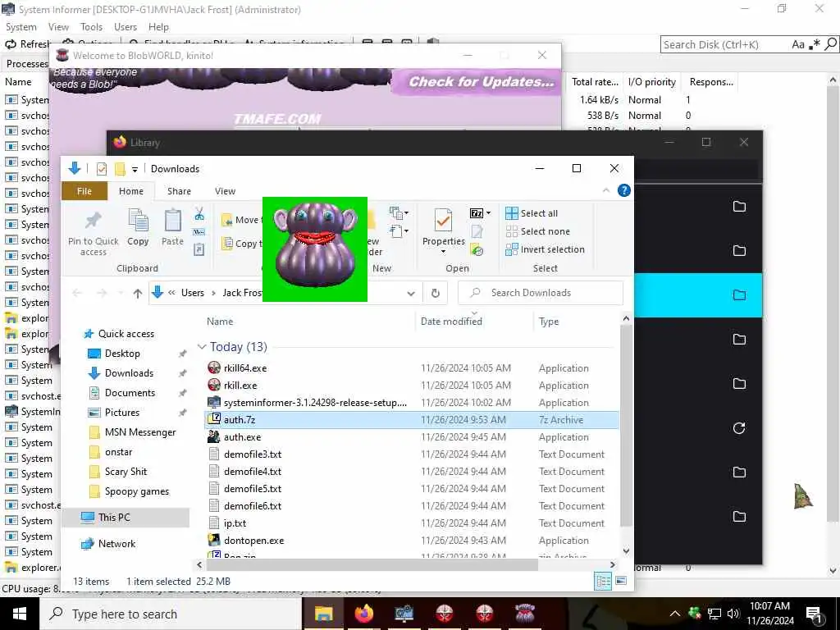Viewport: 840px width, 630px height.
Task: Open the Help menu in System Informer
Action: tap(158, 27)
